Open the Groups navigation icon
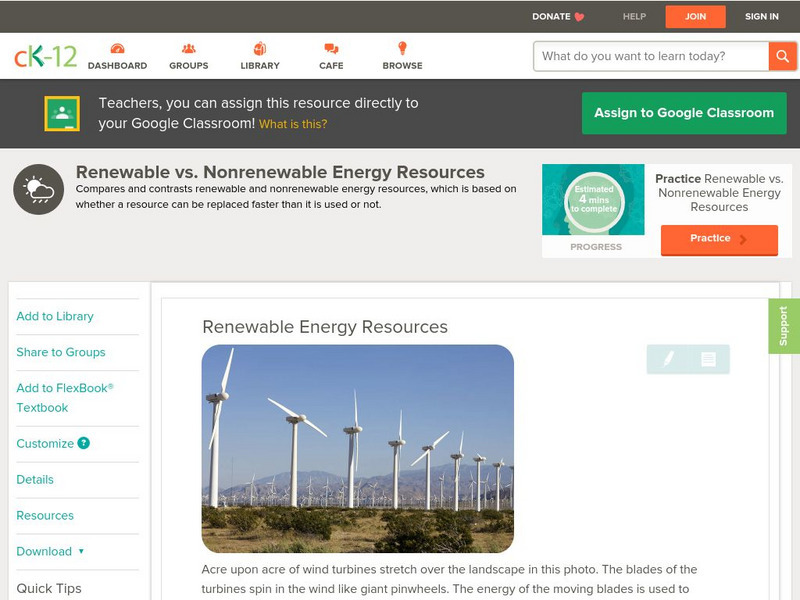 pyautogui.click(x=188, y=49)
